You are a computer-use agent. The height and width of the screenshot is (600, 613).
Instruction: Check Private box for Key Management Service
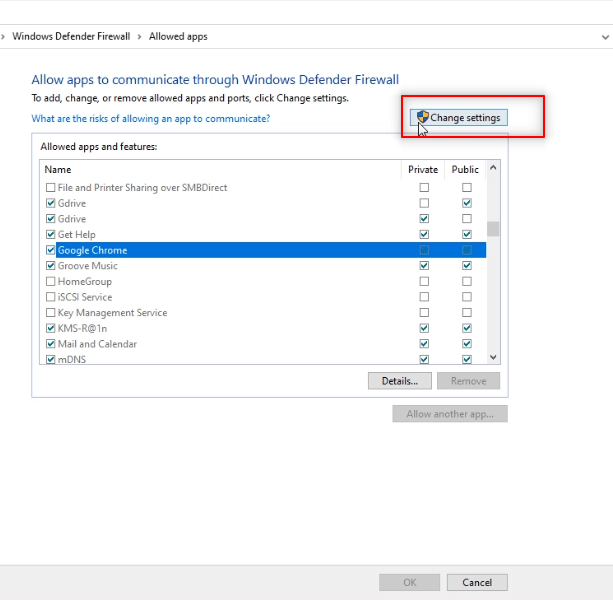pyautogui.click(x=424, y=313)
